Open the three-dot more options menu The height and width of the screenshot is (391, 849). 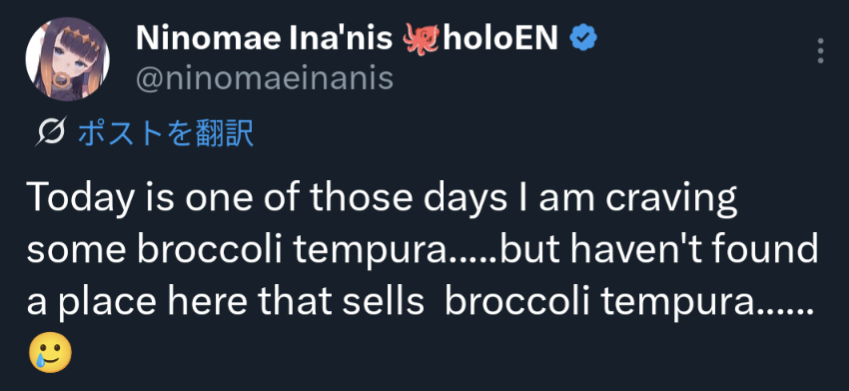coord(820,51)
